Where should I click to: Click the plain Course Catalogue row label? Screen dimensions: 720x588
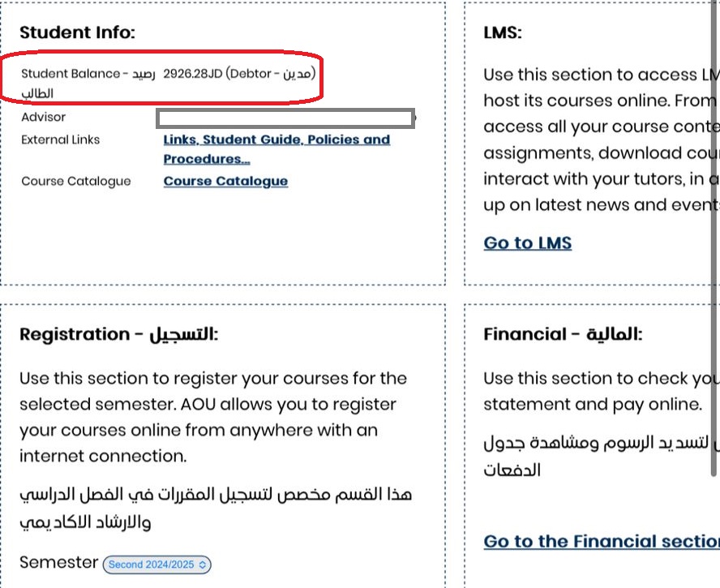pyautogui.click(x=76, y=181)
